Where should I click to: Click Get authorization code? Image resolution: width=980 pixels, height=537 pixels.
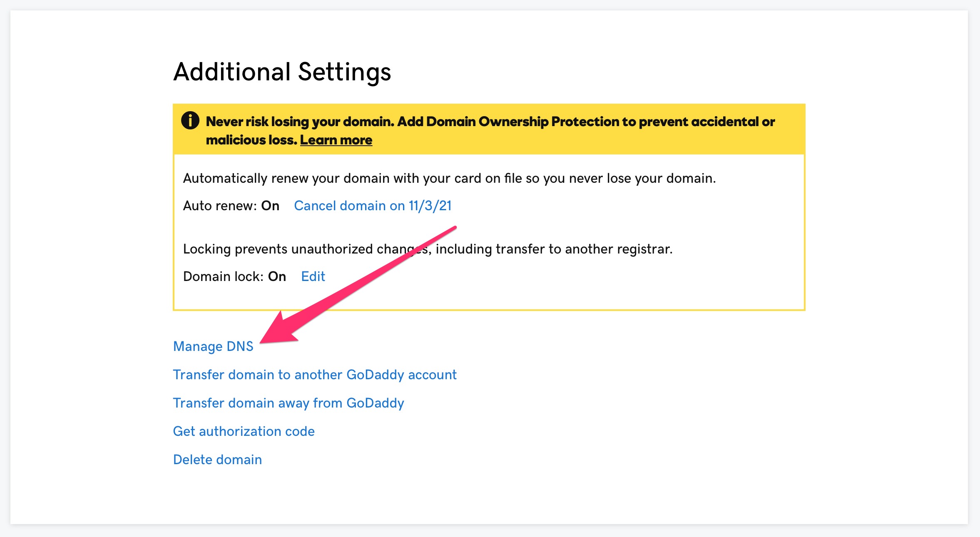[x=244, y=431]
